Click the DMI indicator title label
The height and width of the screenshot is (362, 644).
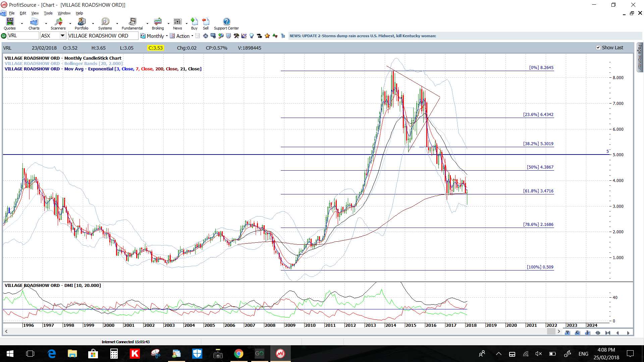pyautogui.click(x=53, y=285)
